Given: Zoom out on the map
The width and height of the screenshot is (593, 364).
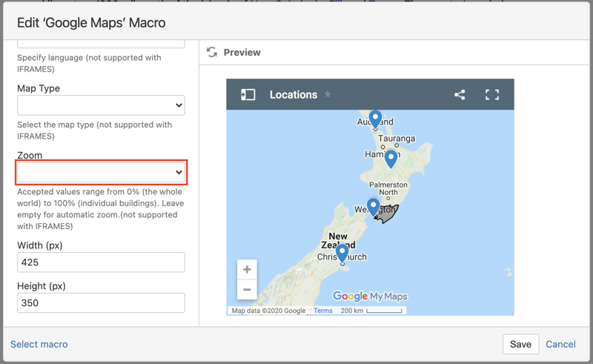Looking at the screenshot, I should click(x=247, y=289).
